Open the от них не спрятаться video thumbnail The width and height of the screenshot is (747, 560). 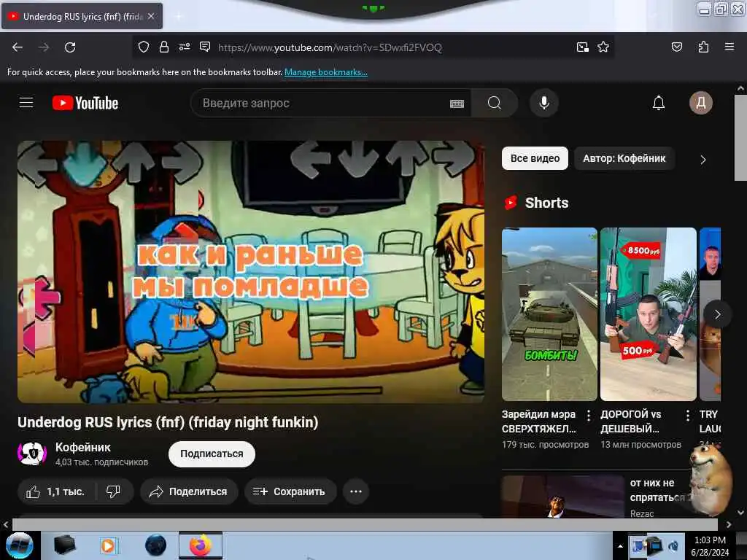click(562, 497)
